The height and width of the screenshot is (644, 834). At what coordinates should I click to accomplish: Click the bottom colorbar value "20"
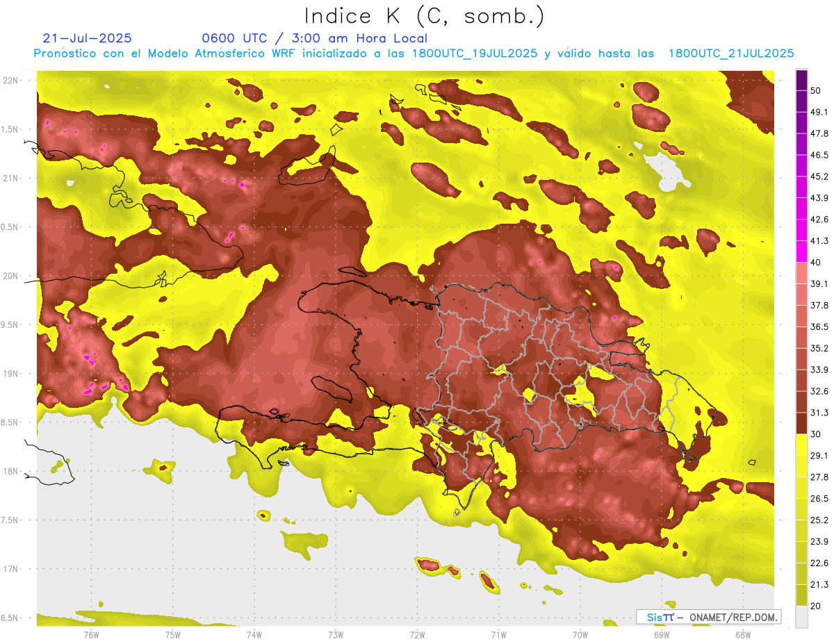point(816,606)
